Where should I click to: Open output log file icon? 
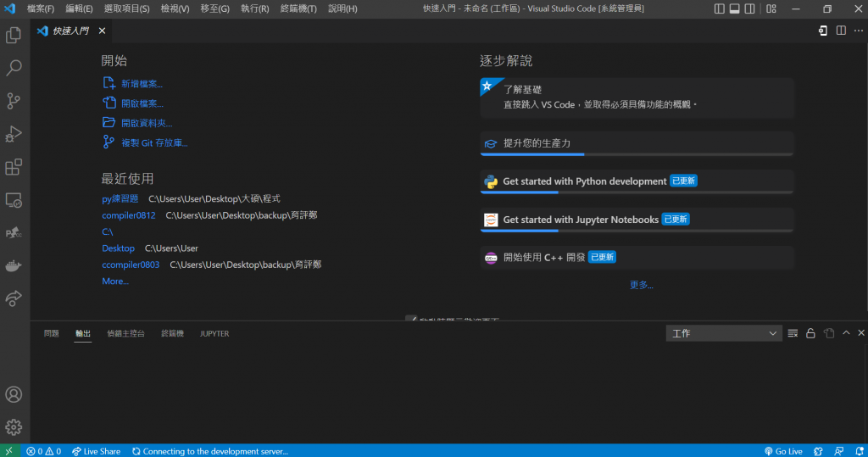(x=829, y=333)
